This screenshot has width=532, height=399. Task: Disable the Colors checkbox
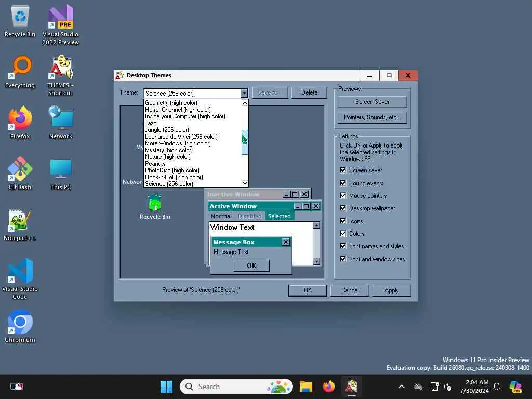click(x=343, y=234)
